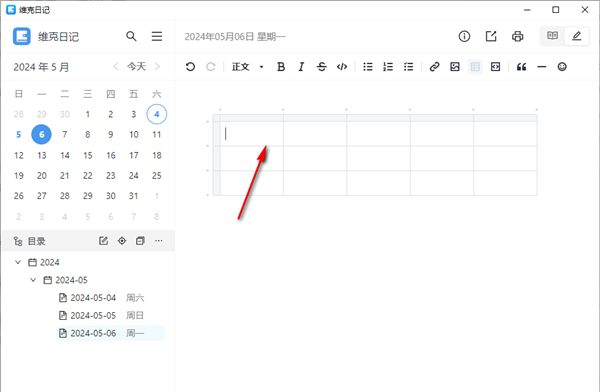This screenshot has width=600, height=392.
Task: Jump to today with the 今天 button
Action: point(137,67)
